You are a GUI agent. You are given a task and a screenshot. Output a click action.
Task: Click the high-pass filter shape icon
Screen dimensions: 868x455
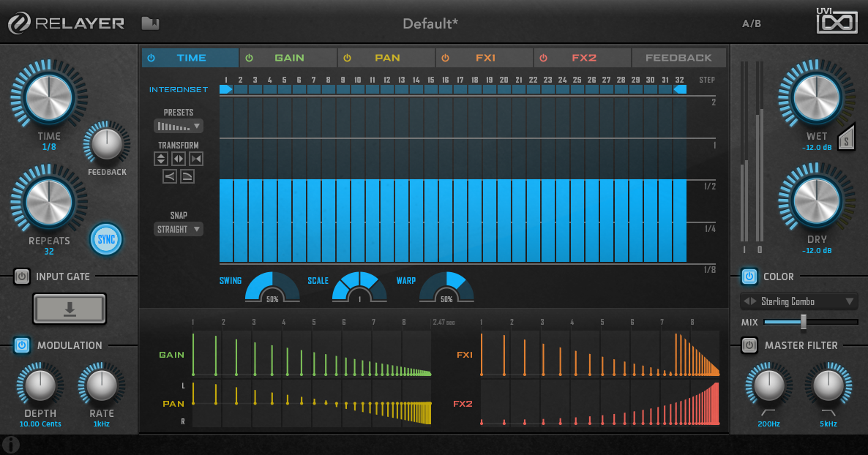tap(768, 413)
